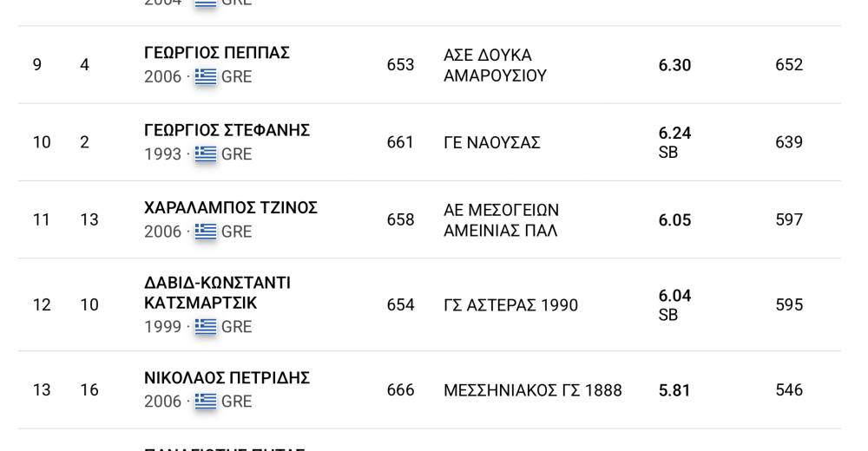Select club ΑΕ ΜΕΣΟΓΕΙΩΝ ΑΜΕΙΝΙΑΣ ΠΑΛ
Viewport: 868px width, 451px height.
coord(501,219)
